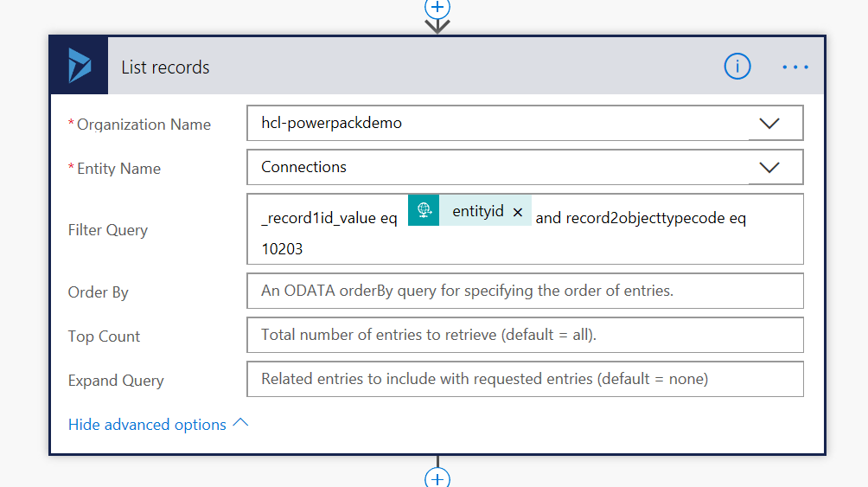868x487 pixels.
Task: Click the List records title text
Action: (x=165, y=67)
